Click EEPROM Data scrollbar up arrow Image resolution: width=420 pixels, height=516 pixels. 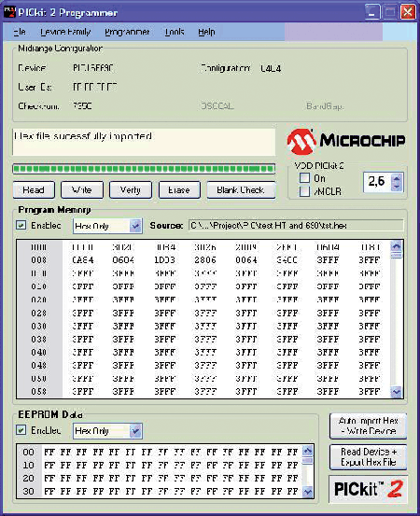(x=308, y=451)
